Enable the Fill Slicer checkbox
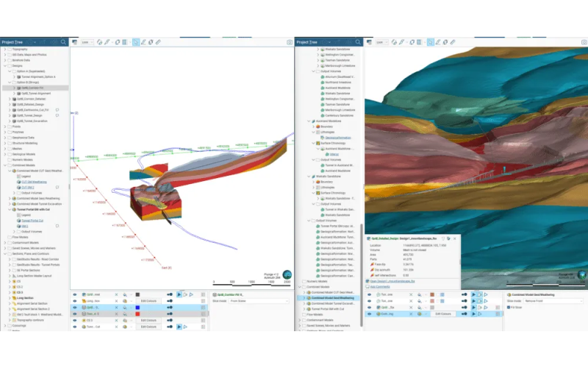This screenshot has width=588, height=368. coord(509,306)
